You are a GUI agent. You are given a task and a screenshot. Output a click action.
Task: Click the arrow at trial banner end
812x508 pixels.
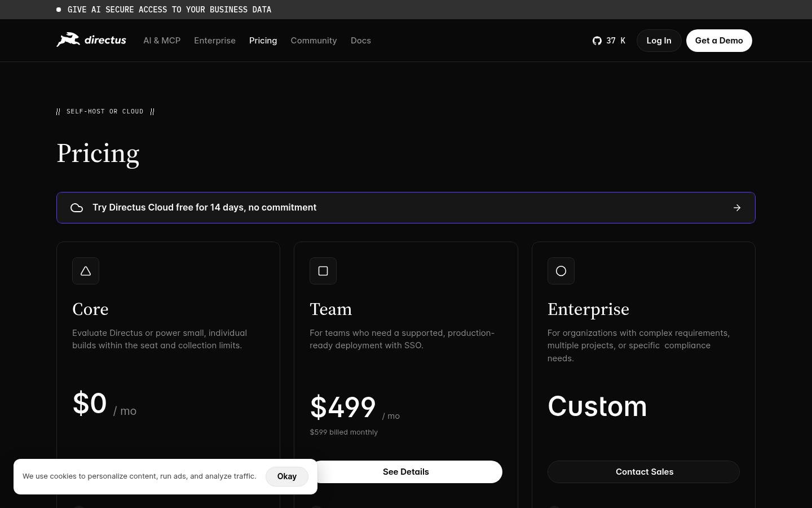point(737,208)
